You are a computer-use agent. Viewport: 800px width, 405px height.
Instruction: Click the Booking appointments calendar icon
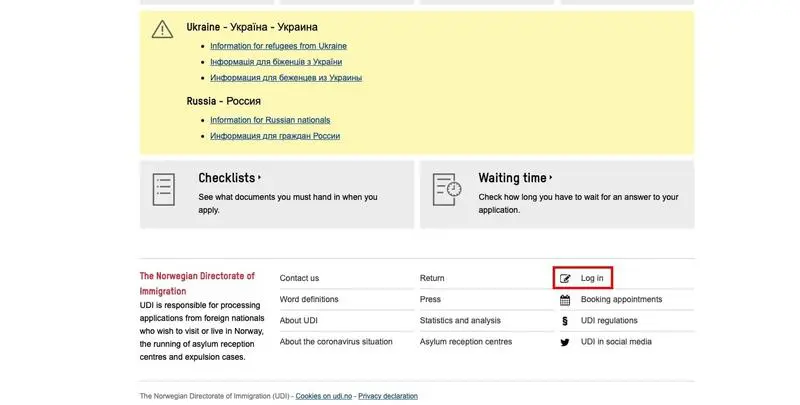(x=565, y=300)
